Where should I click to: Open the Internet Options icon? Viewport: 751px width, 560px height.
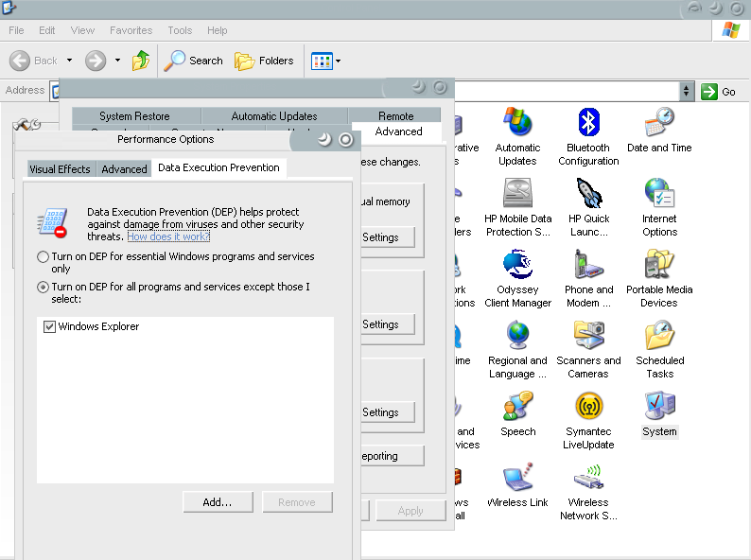pos(659,193)
